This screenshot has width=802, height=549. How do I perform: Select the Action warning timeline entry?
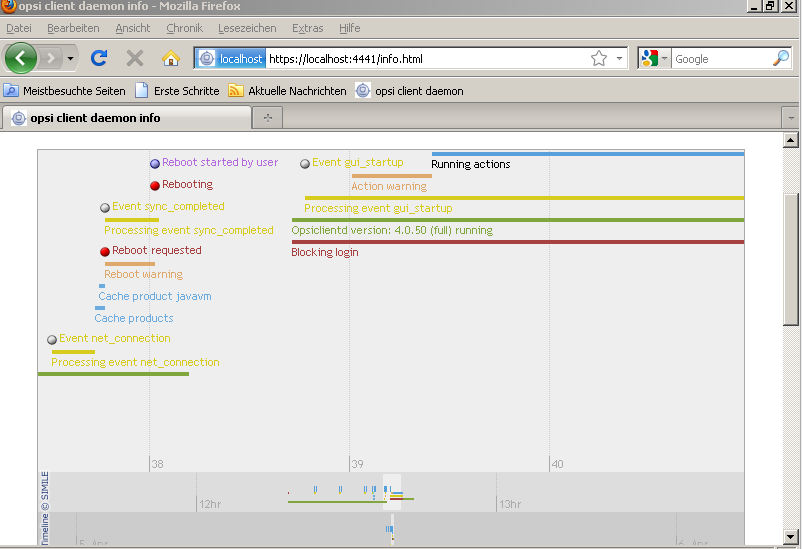pyautogui.click(x=389, y=186)
